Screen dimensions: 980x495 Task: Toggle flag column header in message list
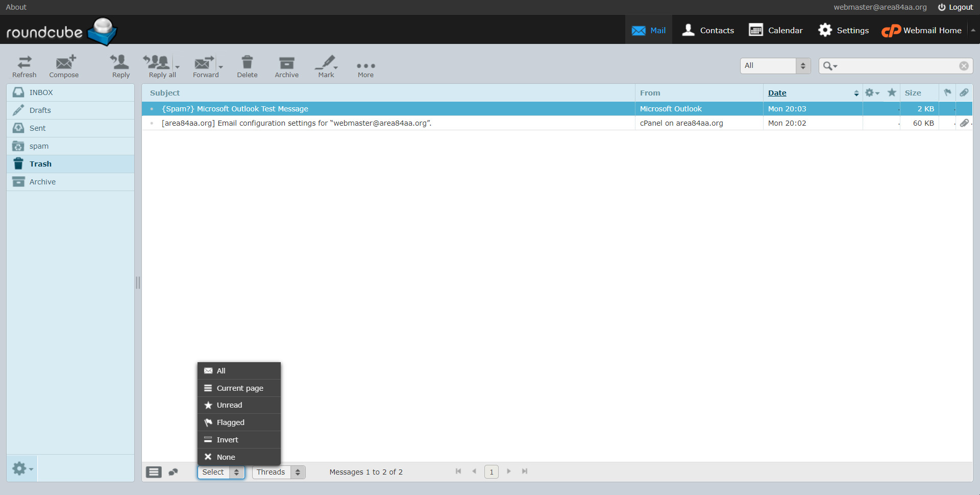(x=947, y=93)
